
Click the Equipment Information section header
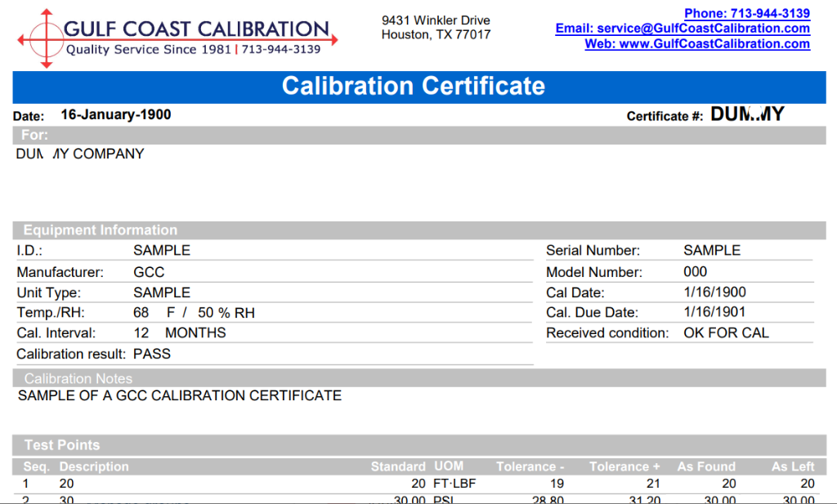[100, 230]
